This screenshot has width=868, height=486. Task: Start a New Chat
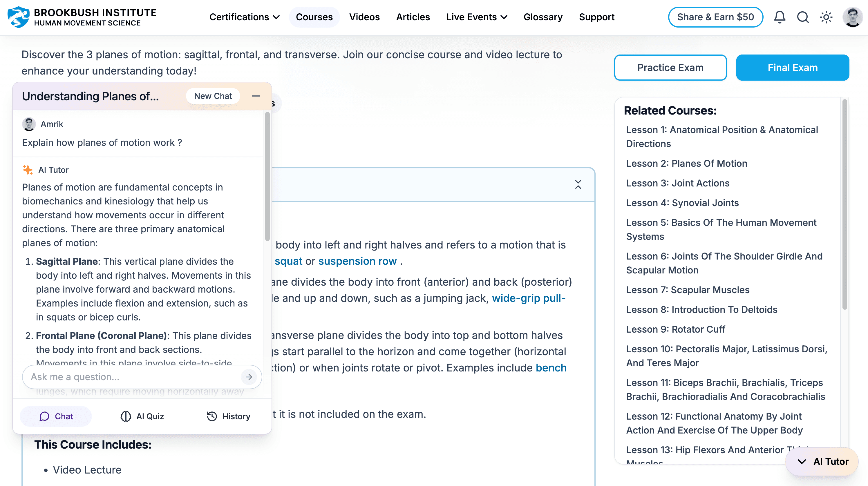tap(213, 96)
